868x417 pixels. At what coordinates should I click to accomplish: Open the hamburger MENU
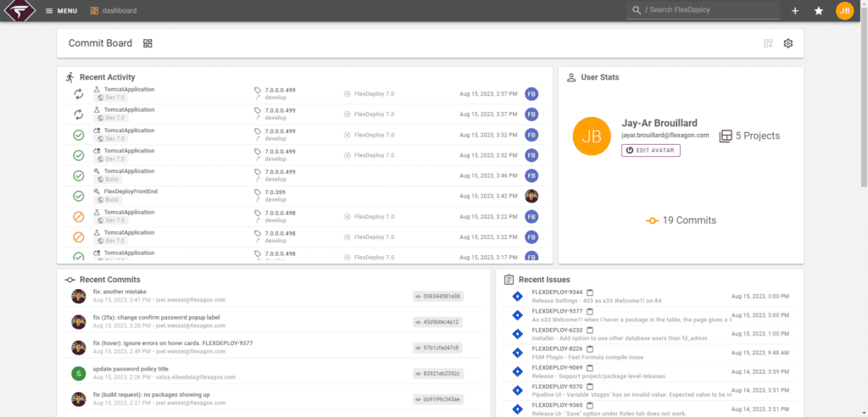click(x=61, y=10)
